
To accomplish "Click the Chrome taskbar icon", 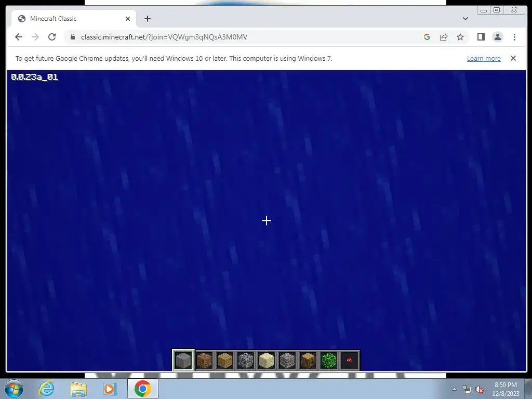I will 142,389.
